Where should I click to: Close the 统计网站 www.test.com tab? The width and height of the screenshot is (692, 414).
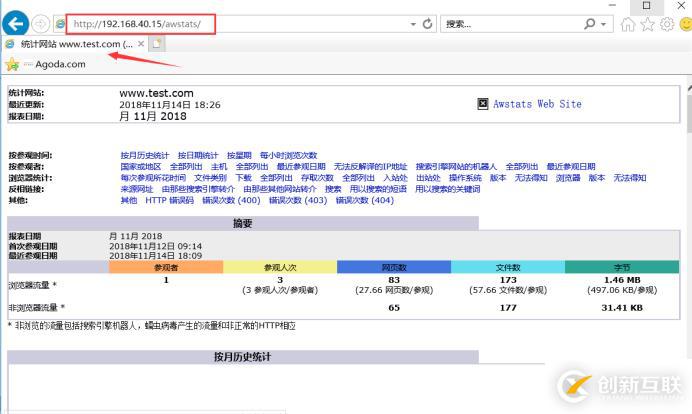coord(141,44)
